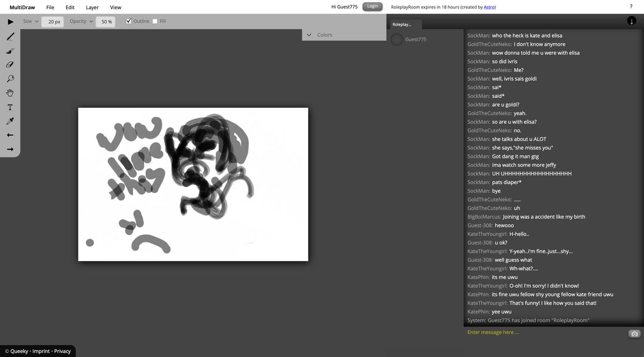Pick the eraser tool
The image size is (644, 357).
point(9,64)
